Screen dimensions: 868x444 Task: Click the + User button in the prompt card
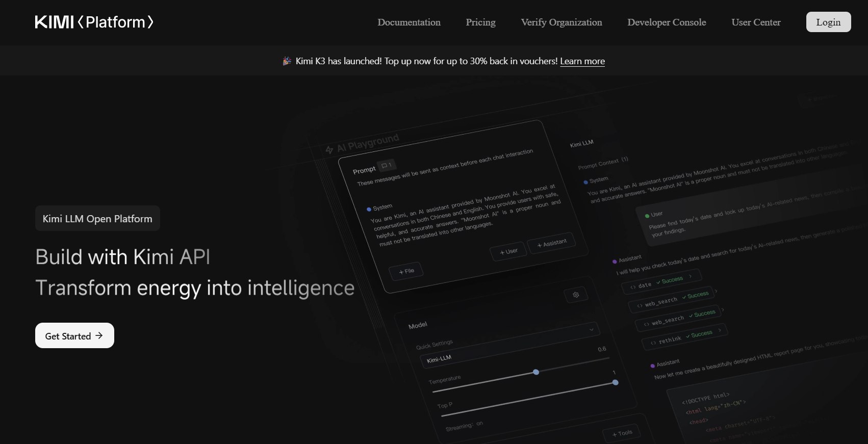[x=508, y=251]
